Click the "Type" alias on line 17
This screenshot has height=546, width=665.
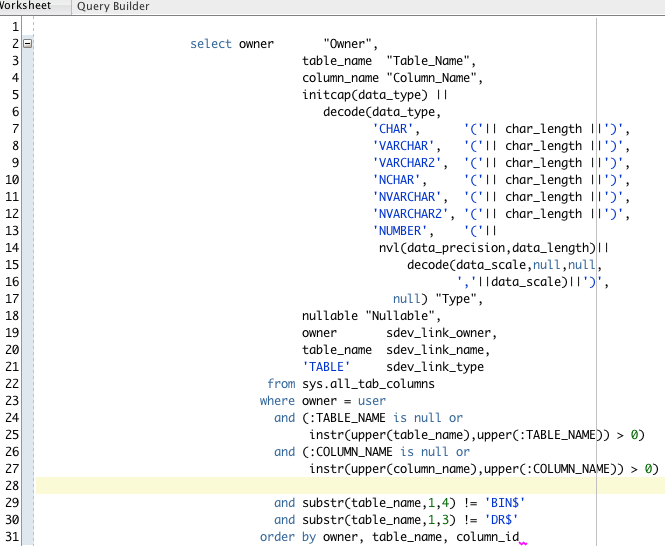[456, 299]
